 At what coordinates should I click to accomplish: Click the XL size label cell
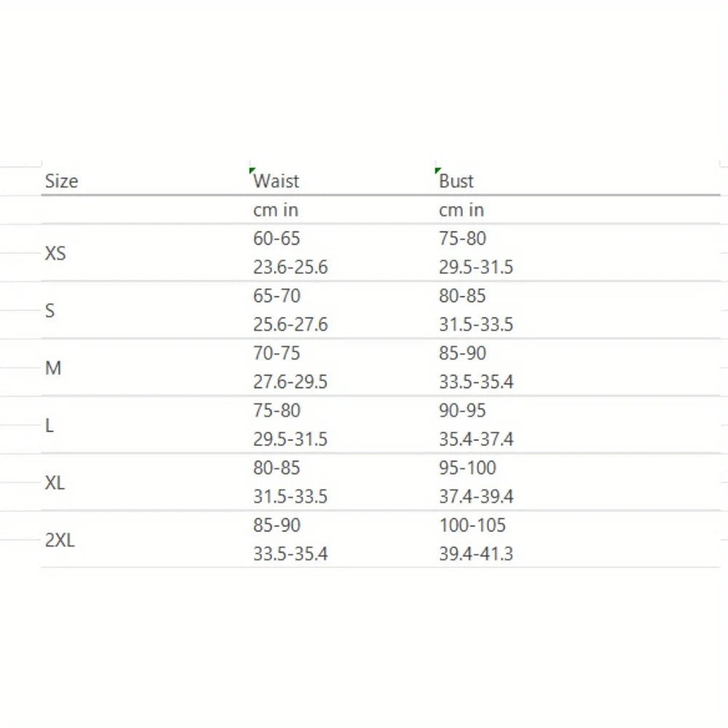(x=55, y=483)
